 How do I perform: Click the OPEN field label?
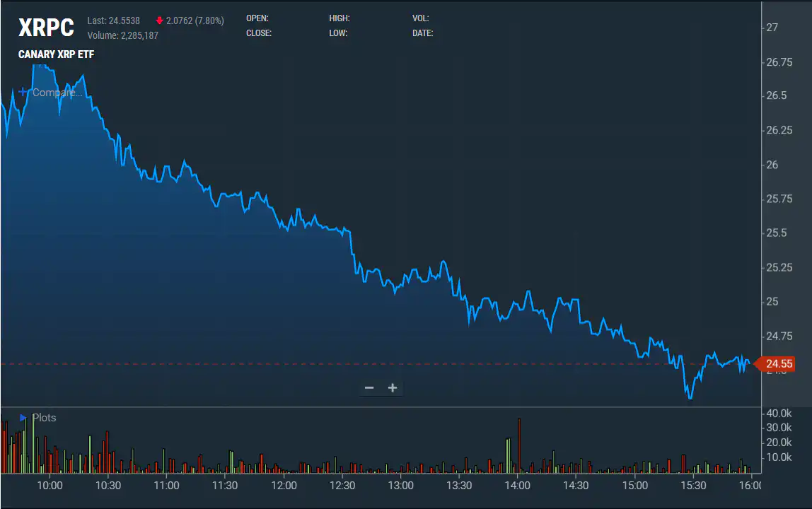point(257,18)
